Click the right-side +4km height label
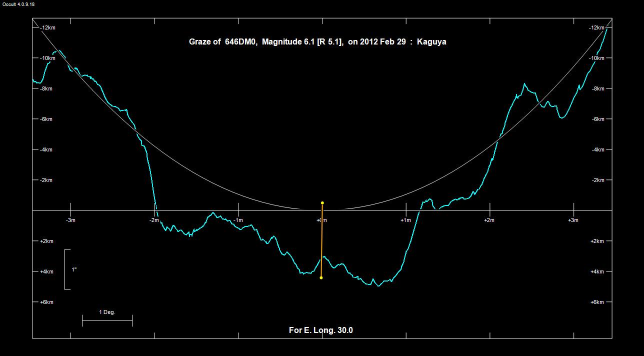 (x=597, y=271)
